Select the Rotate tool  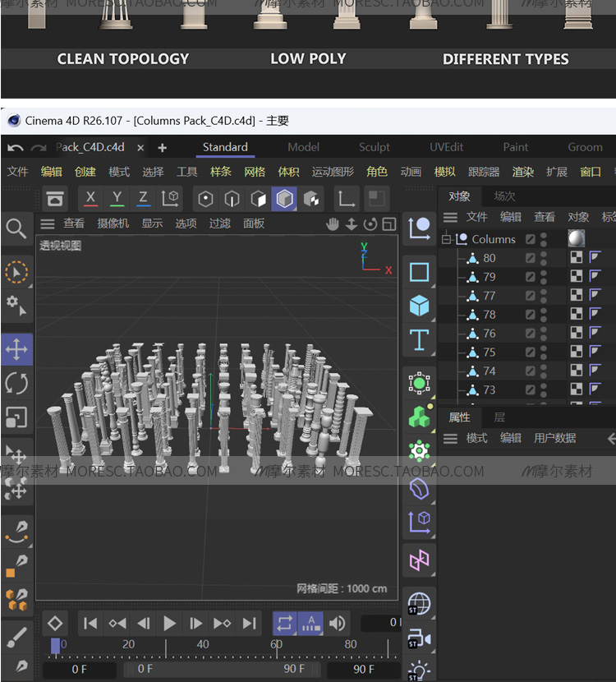point(17,384)
